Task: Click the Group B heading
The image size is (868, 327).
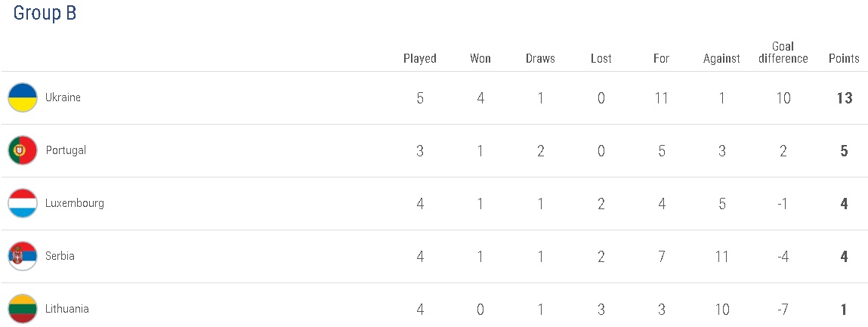Action: click(45, 14)
